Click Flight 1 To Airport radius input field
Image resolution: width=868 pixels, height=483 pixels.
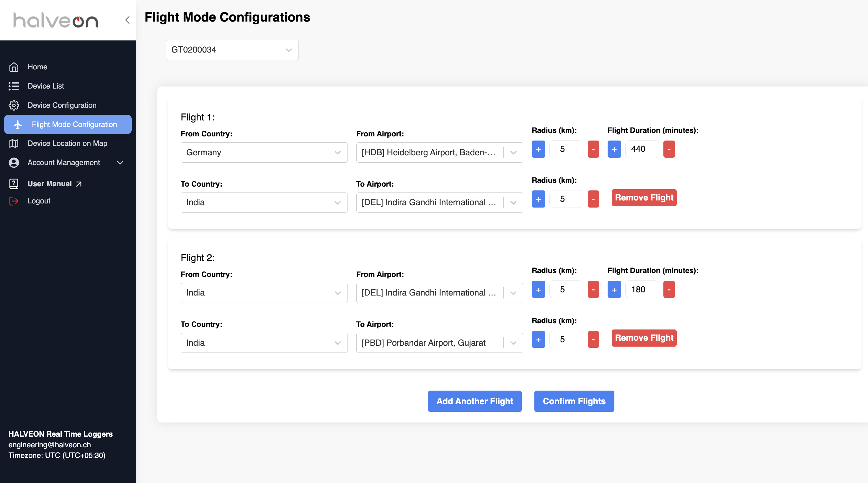[566, 199]
